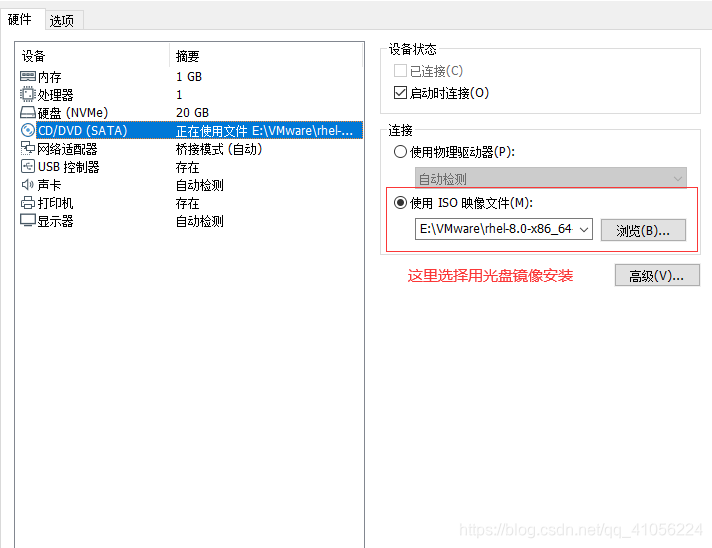Select the 内存 device row

(191, 76)
